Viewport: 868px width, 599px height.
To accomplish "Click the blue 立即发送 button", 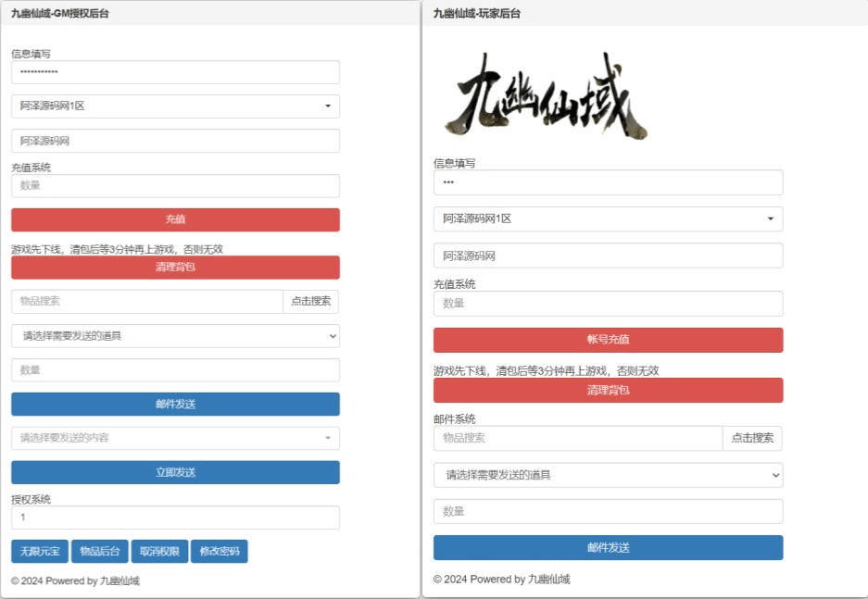I will [175, 472].
